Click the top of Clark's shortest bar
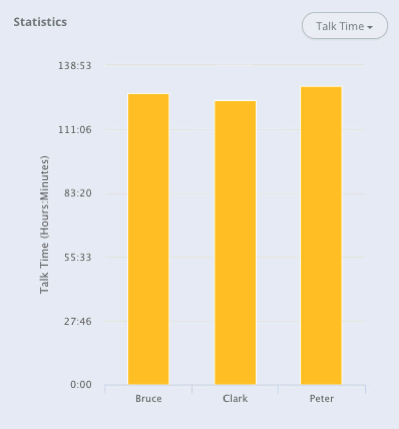The width and height of the screenshot is (399, 429). pos(235,101)
